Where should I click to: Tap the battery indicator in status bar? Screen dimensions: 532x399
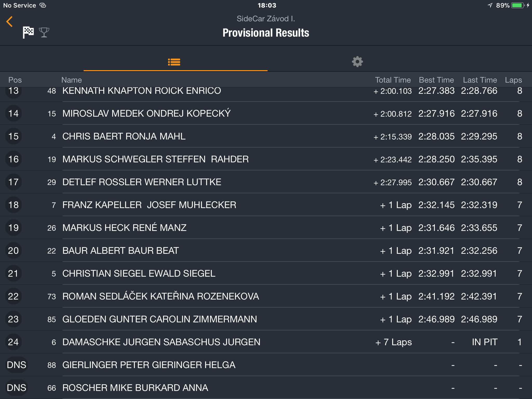point(518,5)
